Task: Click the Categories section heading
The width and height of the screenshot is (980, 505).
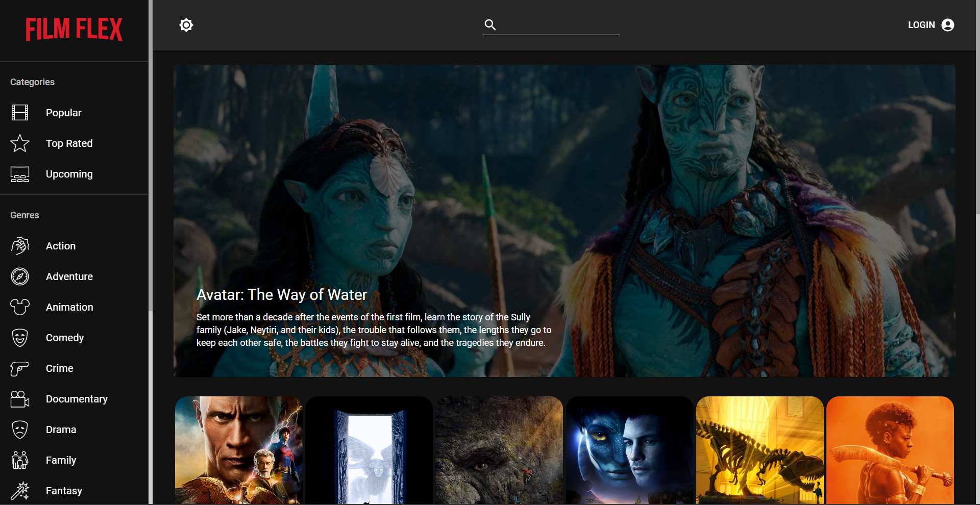Action: (x=32, y=82)
